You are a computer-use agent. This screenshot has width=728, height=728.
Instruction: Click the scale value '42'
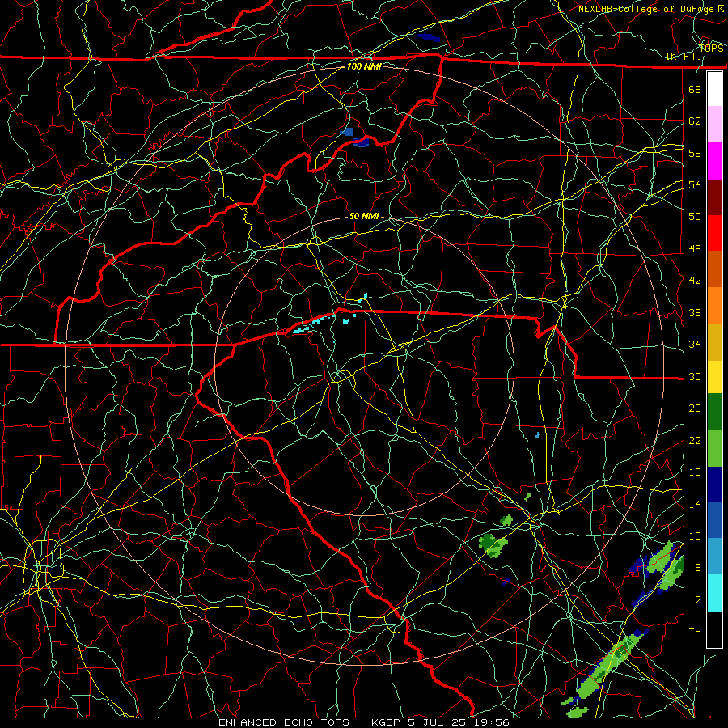tap(695, 281)
